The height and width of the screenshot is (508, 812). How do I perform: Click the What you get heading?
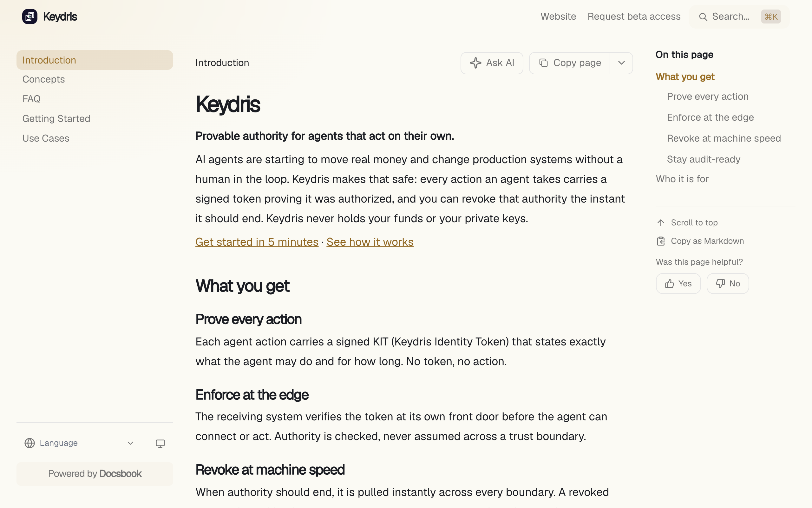[242, 286]
